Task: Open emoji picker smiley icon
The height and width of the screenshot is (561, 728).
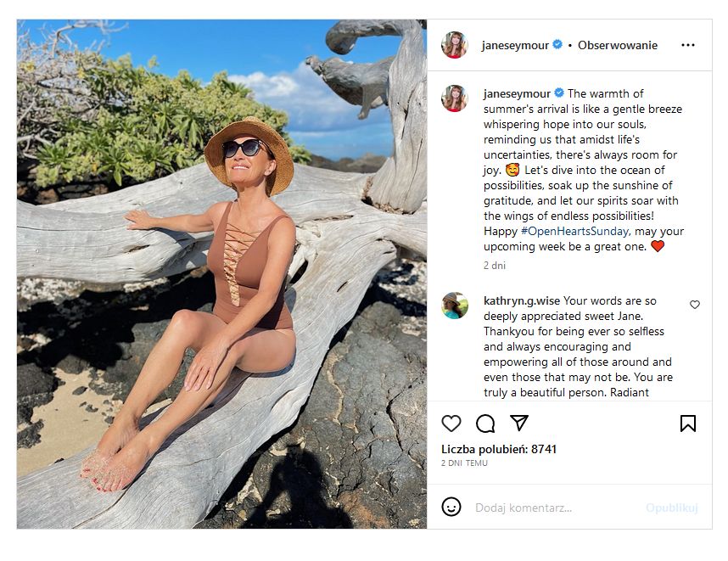Action: click(451, 508)
